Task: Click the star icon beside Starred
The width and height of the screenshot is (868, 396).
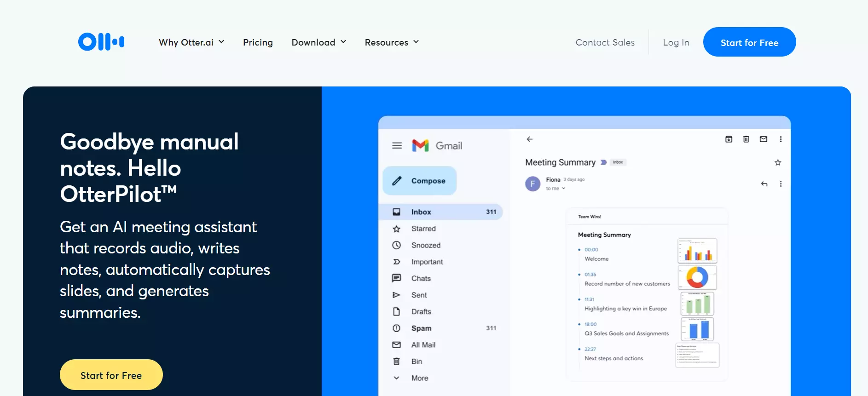Action: click(396, 229)
